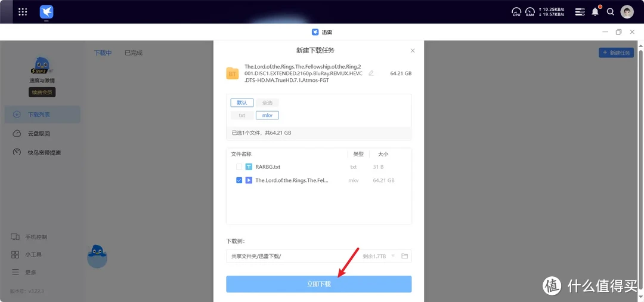Expand the download location dropdown arrow

(x=393, y=256)
